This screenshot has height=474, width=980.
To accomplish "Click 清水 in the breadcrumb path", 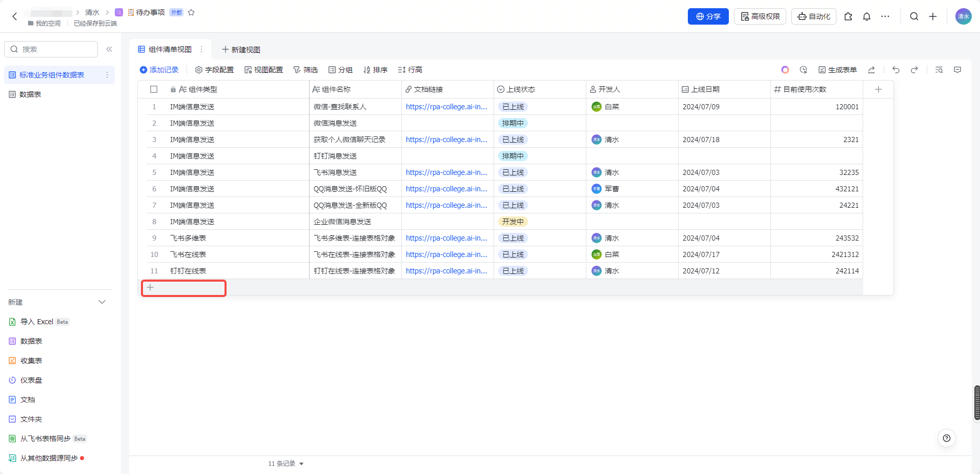I will tap(92, 12).
